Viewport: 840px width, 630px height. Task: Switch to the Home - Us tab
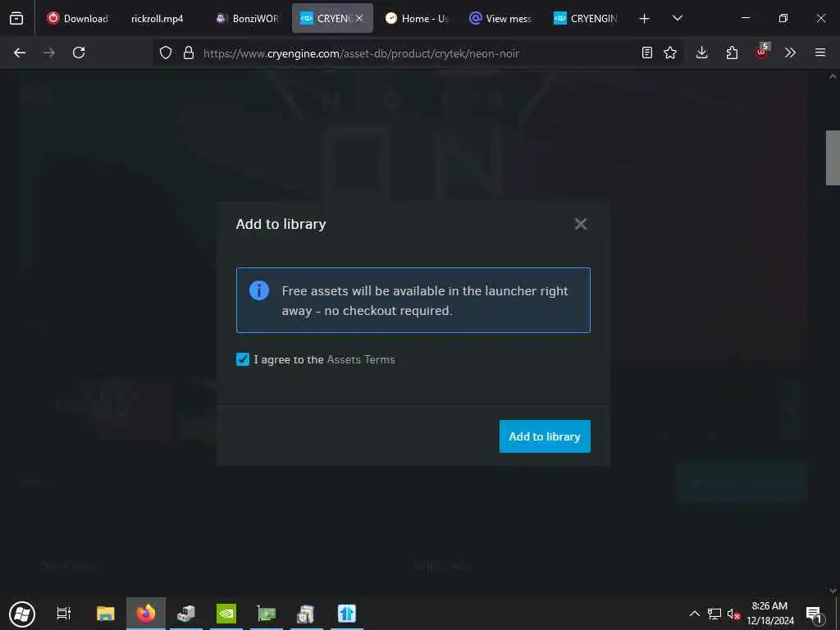pyautogui.click(x=416, y=18)
